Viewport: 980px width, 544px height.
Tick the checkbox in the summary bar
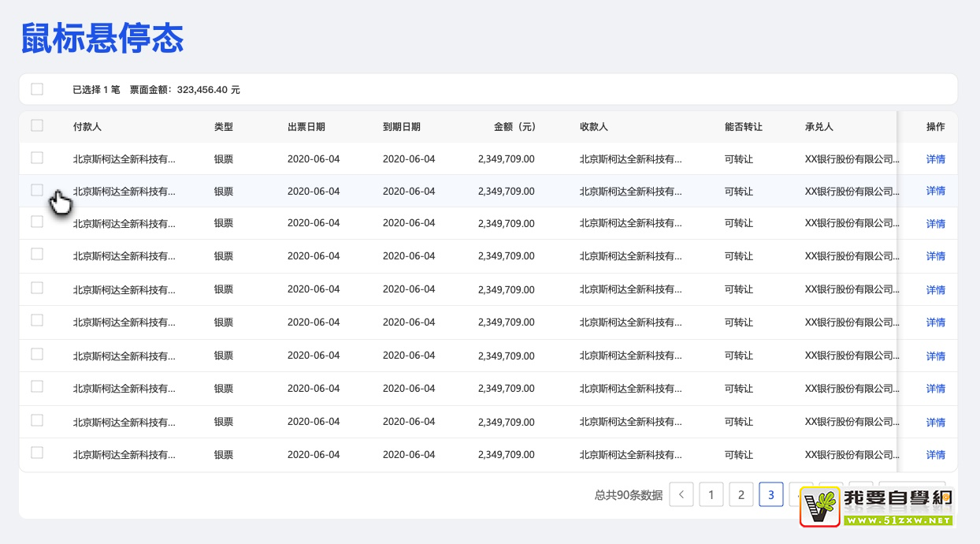(x=37, y=89)
